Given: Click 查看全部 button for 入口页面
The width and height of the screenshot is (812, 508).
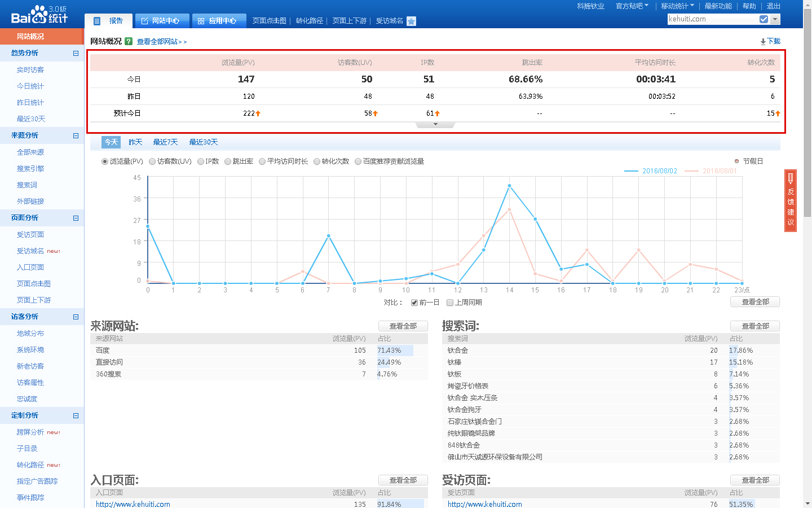Looking at the screenshot, I should tap(403, 480).
